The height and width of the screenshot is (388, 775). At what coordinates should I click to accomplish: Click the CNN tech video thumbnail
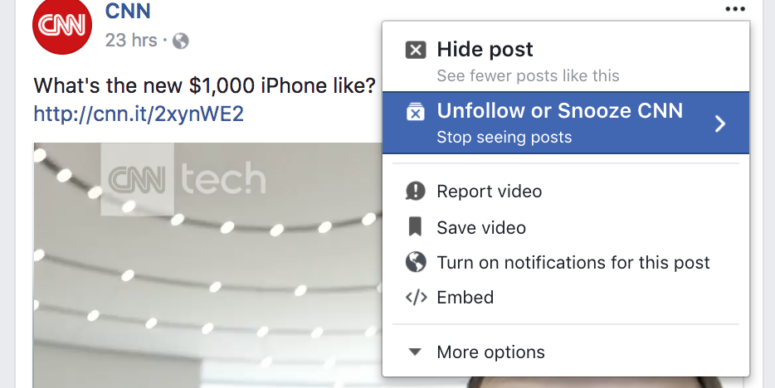pyautogui.click(x=208, y=265)
